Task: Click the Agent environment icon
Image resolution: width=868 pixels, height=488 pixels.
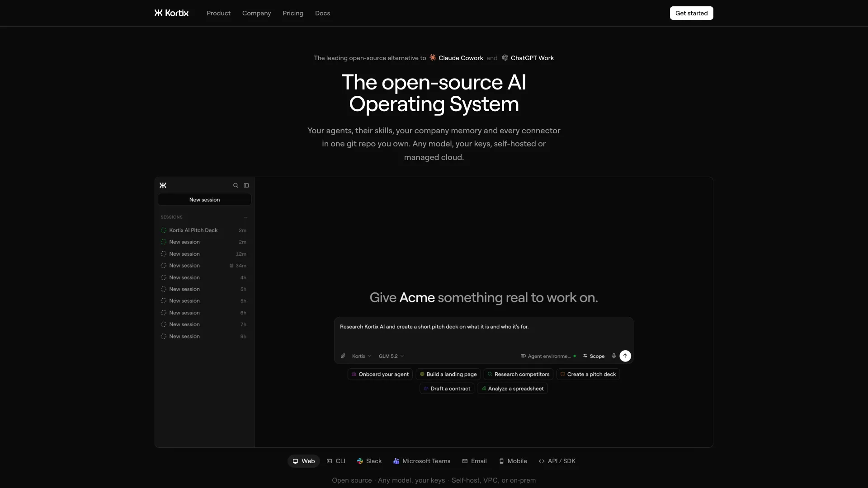Action: pos(523,356)
